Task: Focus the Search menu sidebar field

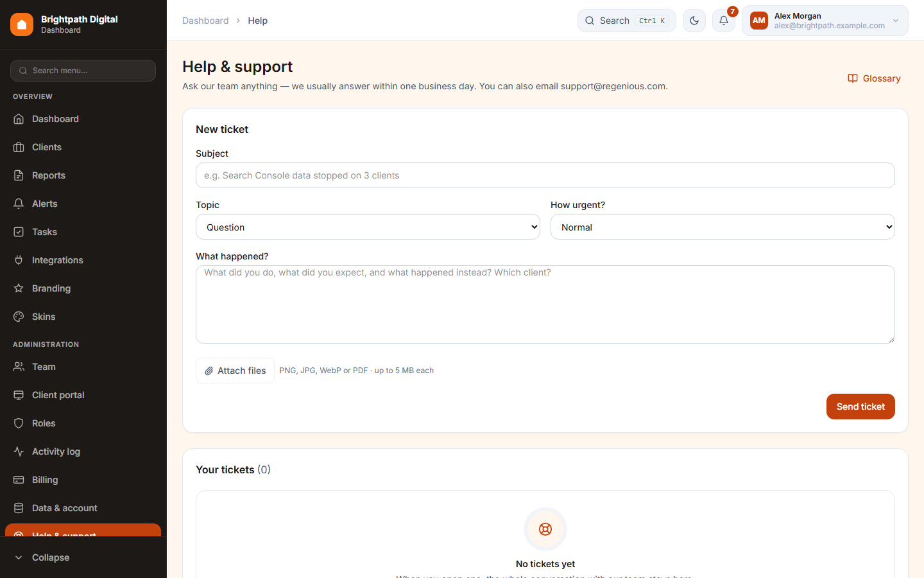Action: click(x=83, y=71)
